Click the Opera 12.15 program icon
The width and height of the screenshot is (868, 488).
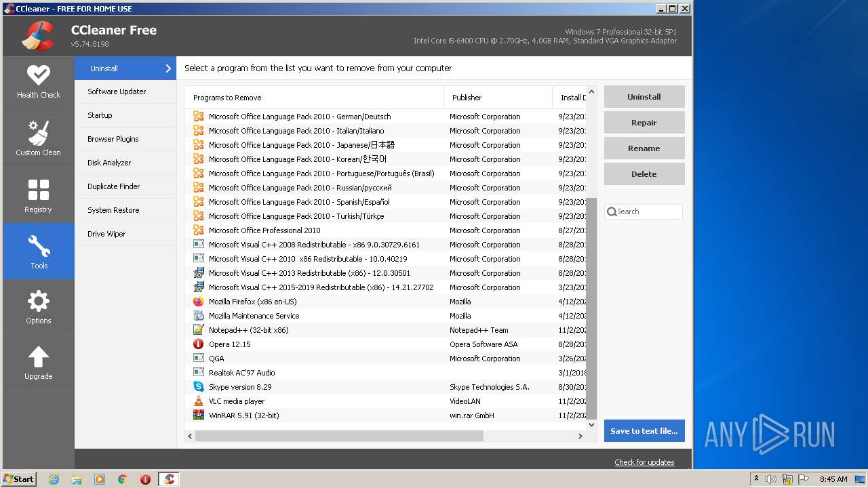199,344
